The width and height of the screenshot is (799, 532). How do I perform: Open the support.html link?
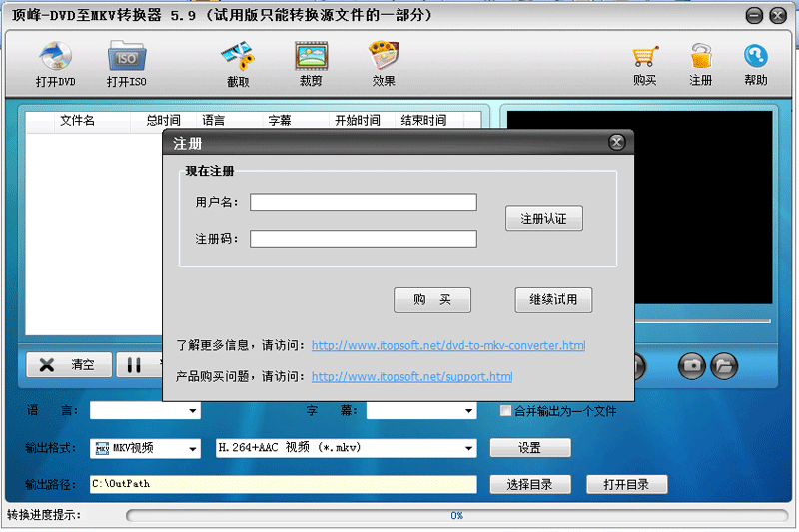[x=411, y=376]
